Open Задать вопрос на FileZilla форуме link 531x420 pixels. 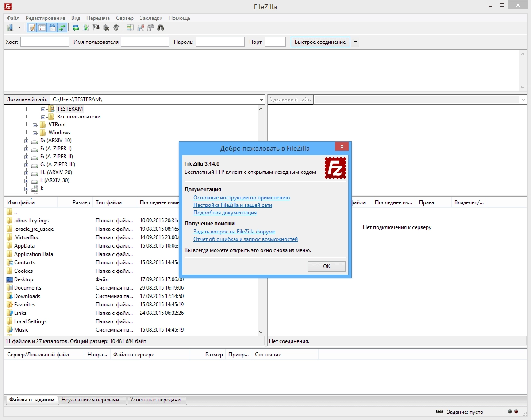pyautogui.click(x=234, y=231)
